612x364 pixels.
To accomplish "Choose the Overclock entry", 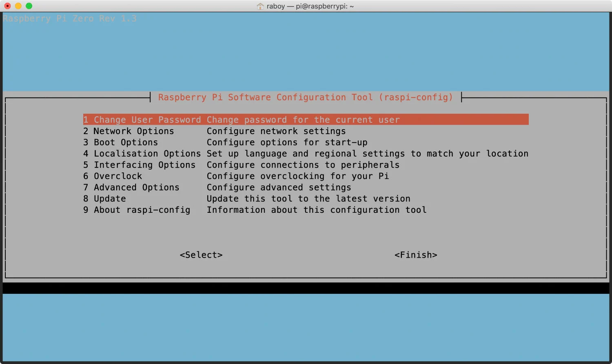I will pyautogui.click(x=113, y=176).
